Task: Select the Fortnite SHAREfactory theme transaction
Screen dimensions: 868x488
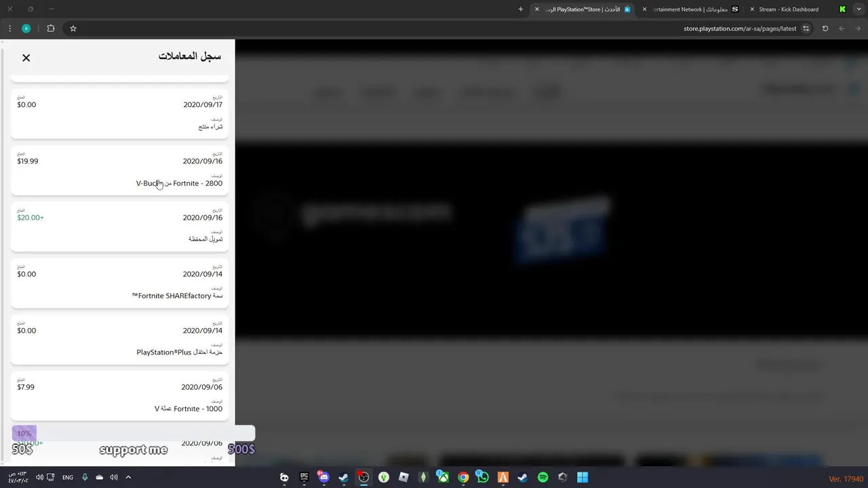Action: point(119,283)
